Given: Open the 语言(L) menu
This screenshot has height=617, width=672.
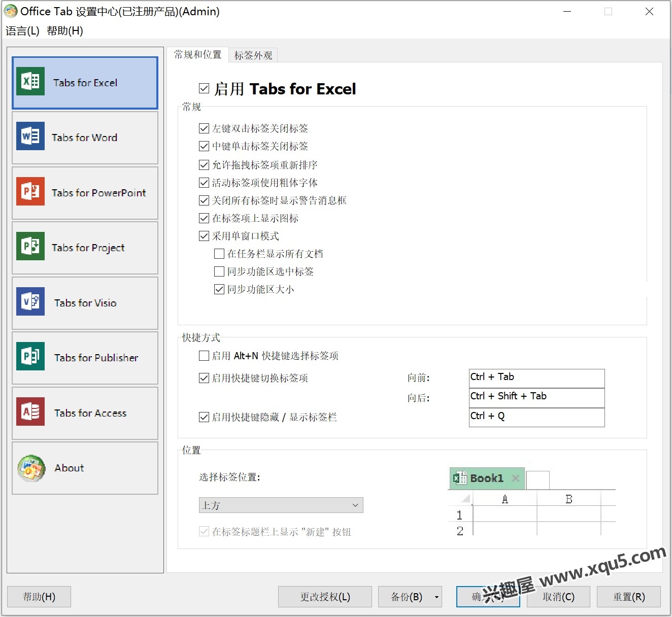Looking at the screenshot, I should coord(22,30).
